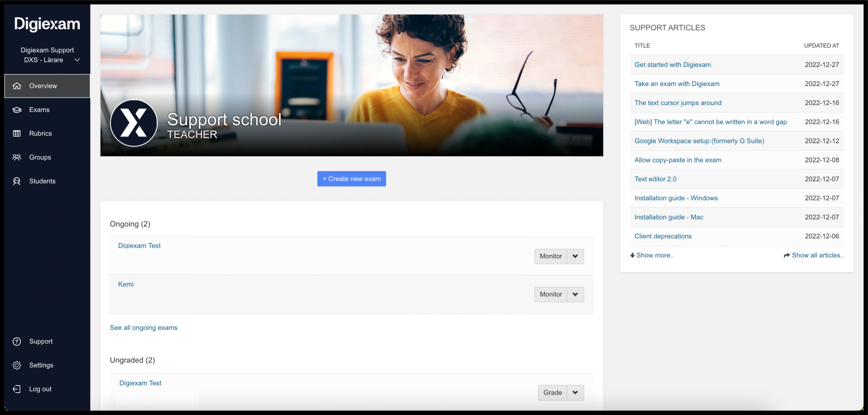Click the SUPPORT ARTICLES heading

(x=667, y=28)
